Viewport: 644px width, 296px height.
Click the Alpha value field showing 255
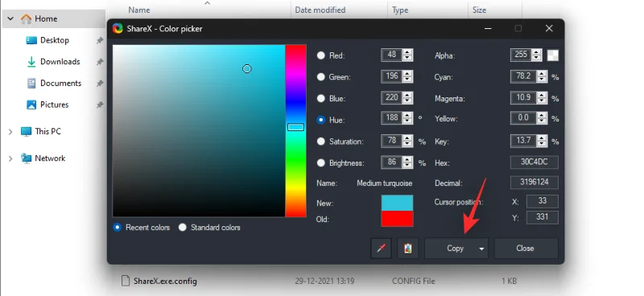(521, 55)
